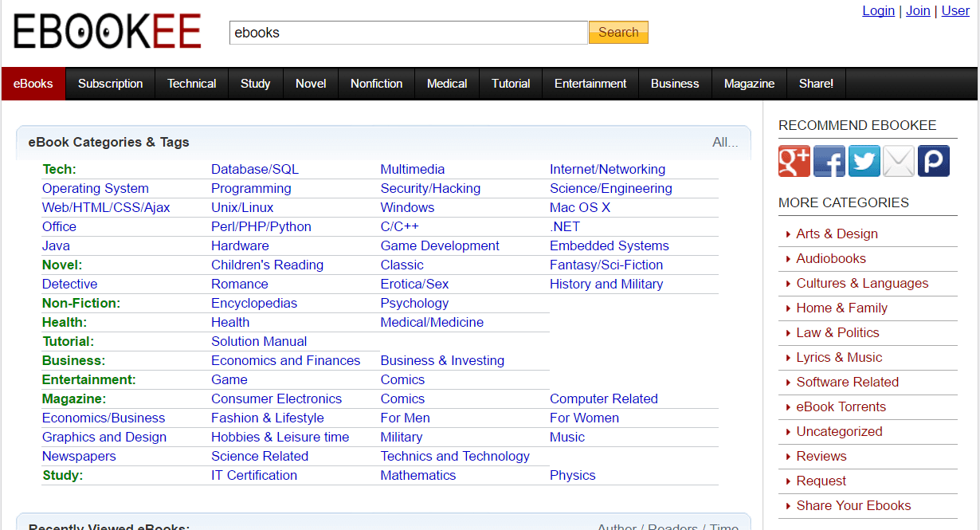Share on Pinterest icon
The height and width of the screenshot is (530, 980).
point(934,161)
